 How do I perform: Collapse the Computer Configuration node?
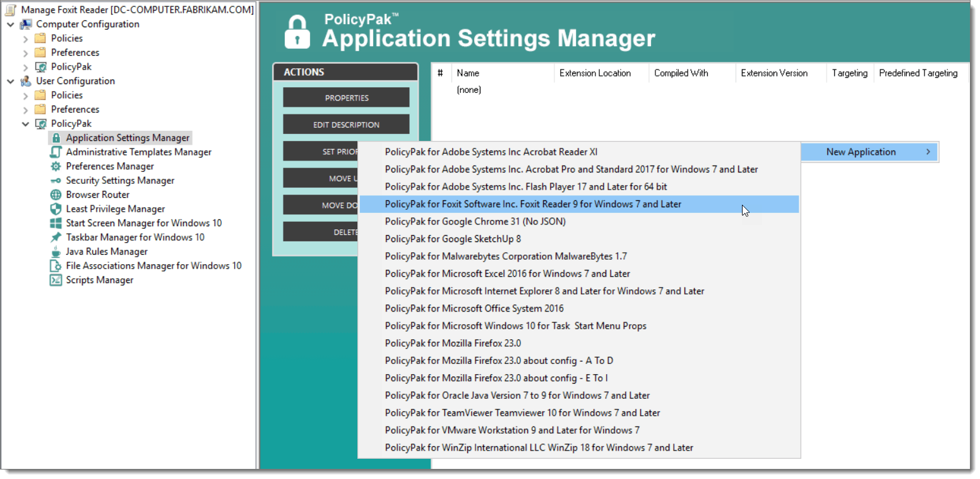click(11, 24)
